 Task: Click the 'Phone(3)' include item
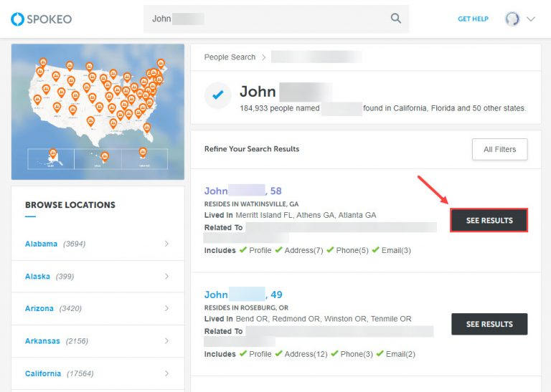click(x=352, y=354)
